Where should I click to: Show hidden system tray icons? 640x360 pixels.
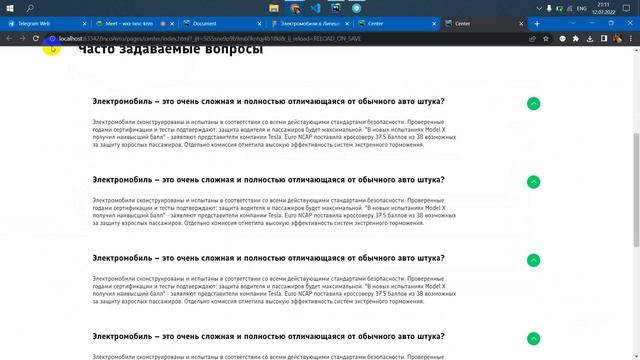tap(539, 9)
